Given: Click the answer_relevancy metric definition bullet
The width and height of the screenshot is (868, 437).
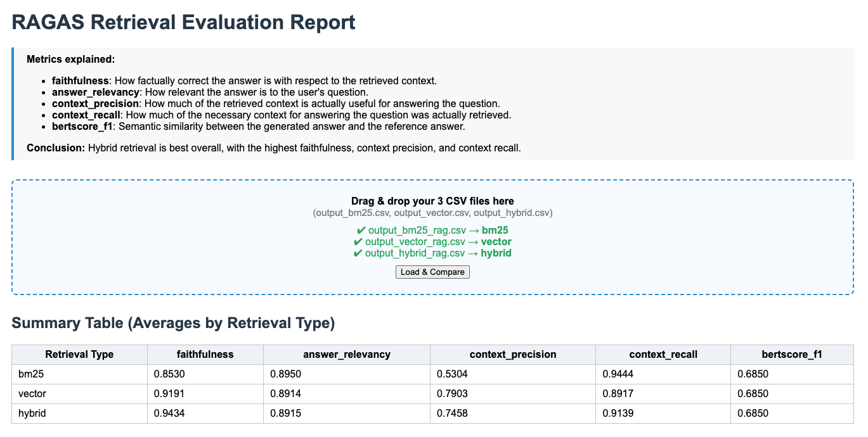Looking at the screenshot, I should click(211, 92).
